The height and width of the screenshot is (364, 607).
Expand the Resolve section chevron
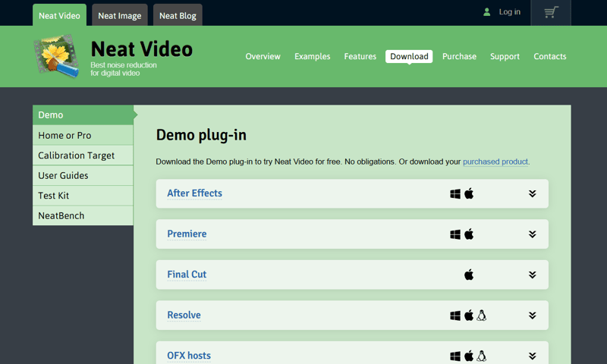[533, 315]
